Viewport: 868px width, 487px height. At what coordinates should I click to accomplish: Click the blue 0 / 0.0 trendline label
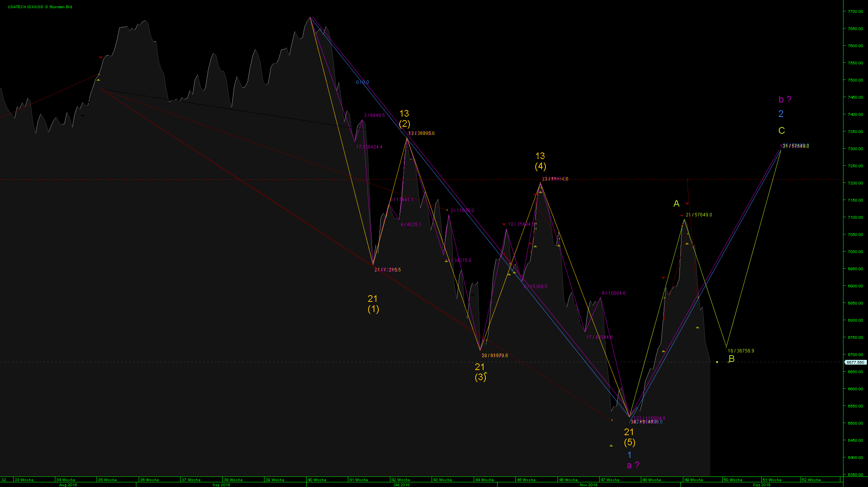point(362,82)
